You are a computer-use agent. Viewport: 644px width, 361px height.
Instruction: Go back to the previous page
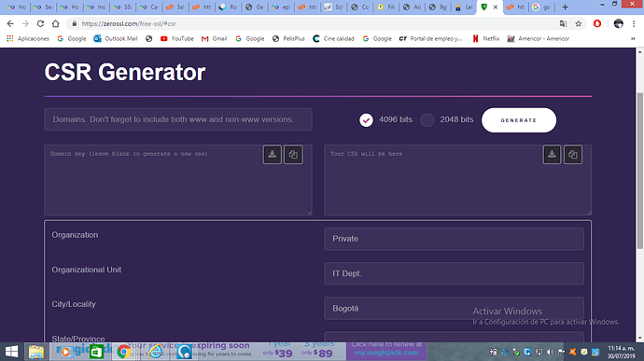[x=10, y=24]
